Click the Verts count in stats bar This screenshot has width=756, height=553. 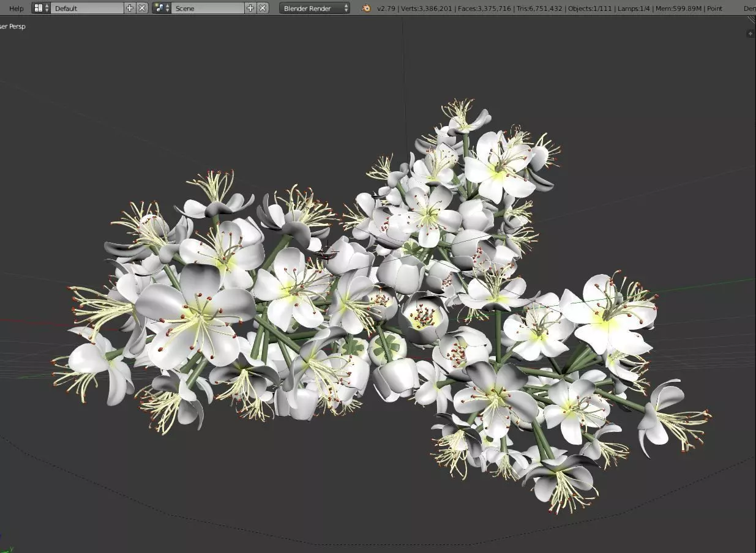click(x=427, y=9)
